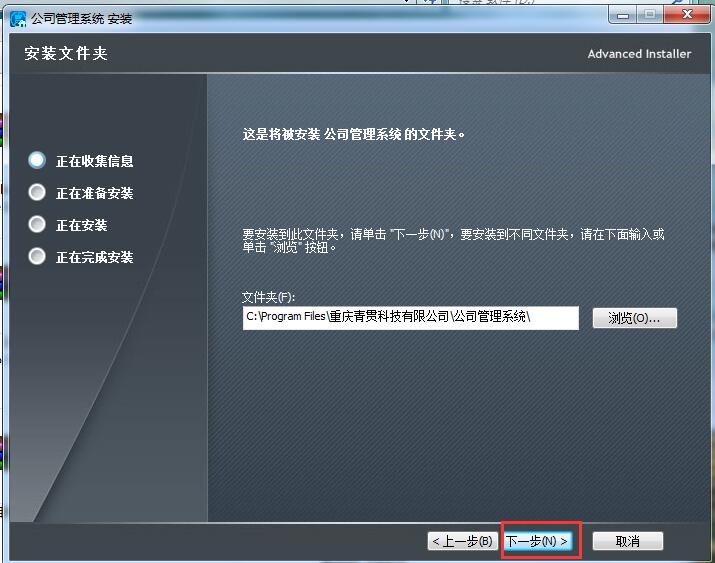Screen dimensions: 715x563
Task: Select the 正在准备安装 step indicator circle
Action: (38, 192)
